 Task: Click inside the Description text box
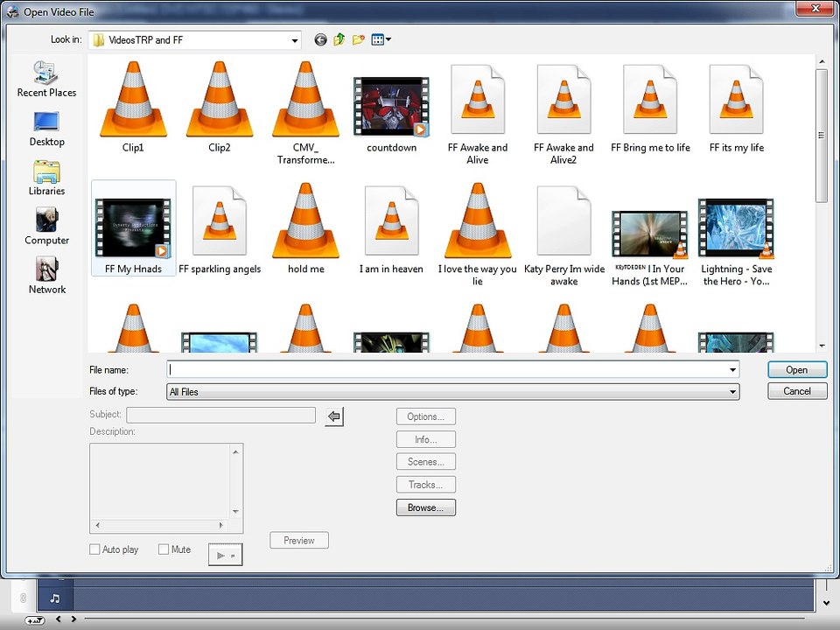point(159,481)
